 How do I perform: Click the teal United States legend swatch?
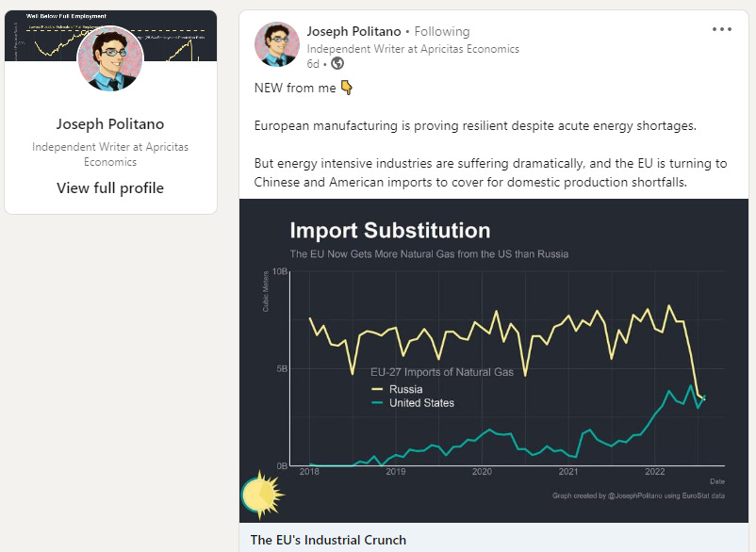coord(379,403)
